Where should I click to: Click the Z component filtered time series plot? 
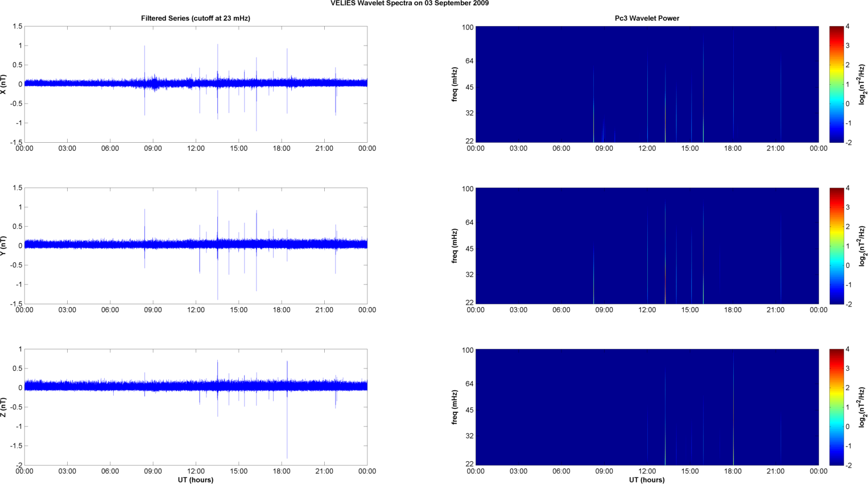(196, 407)
